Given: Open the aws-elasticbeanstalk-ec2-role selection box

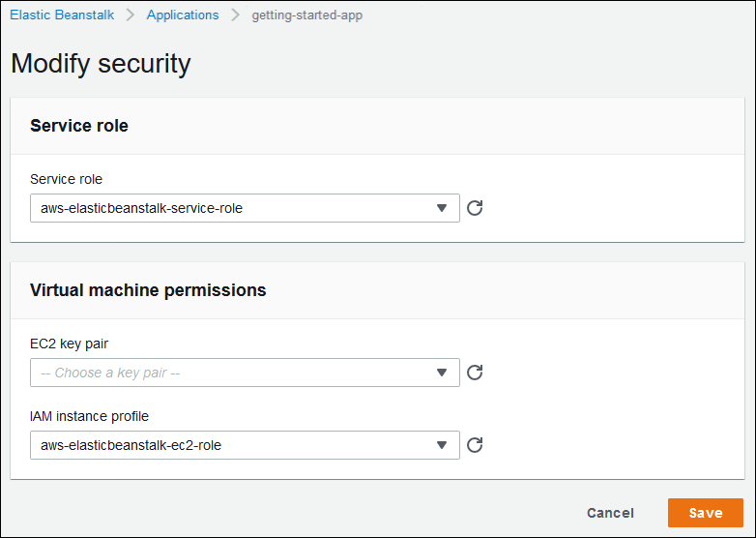Looking at the screenshot, I should [x=232, y=445].
